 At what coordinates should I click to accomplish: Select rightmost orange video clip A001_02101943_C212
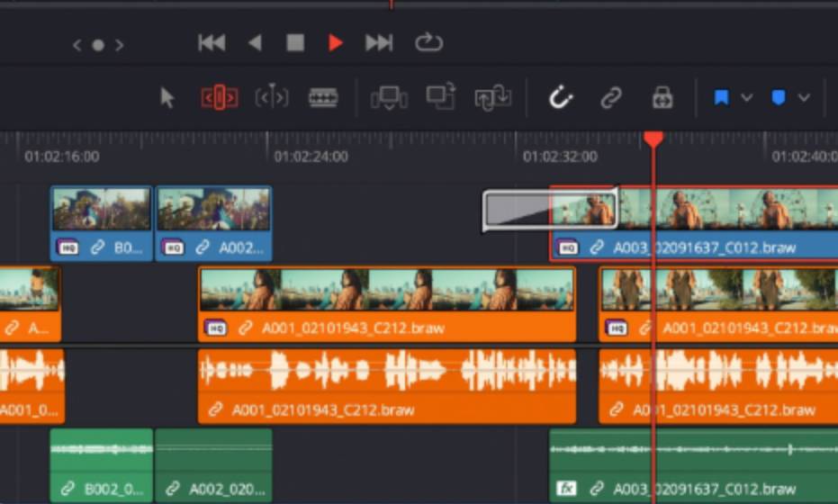718,304
